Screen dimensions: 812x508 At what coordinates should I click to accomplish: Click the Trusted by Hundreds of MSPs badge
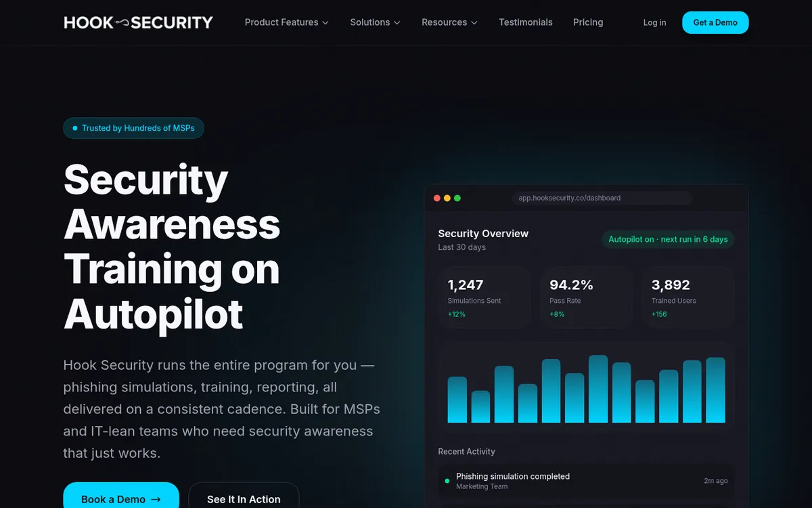(x=133, y=128)
